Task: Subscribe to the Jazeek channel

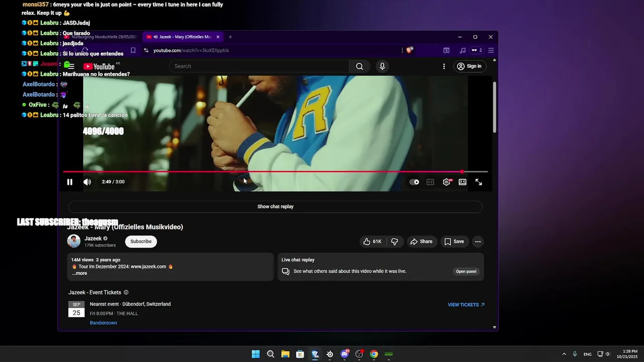Action: (141, 241)
